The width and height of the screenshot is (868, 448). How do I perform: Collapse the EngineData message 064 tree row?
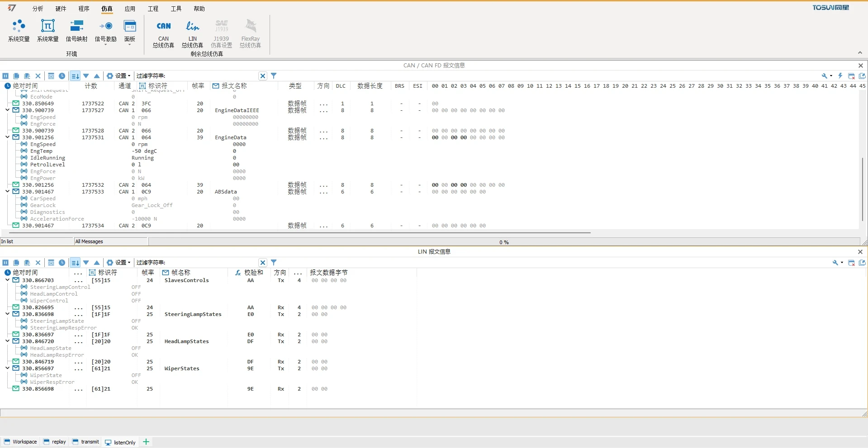[x=8, y=137]
